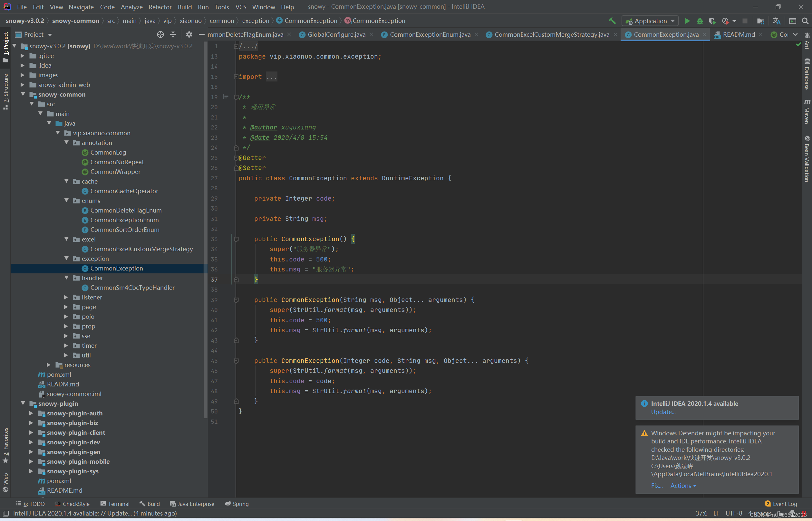The image size is (812, 521).
Task: Switch to CommonExceptionEnum.java tab
Action: point(430,34)
